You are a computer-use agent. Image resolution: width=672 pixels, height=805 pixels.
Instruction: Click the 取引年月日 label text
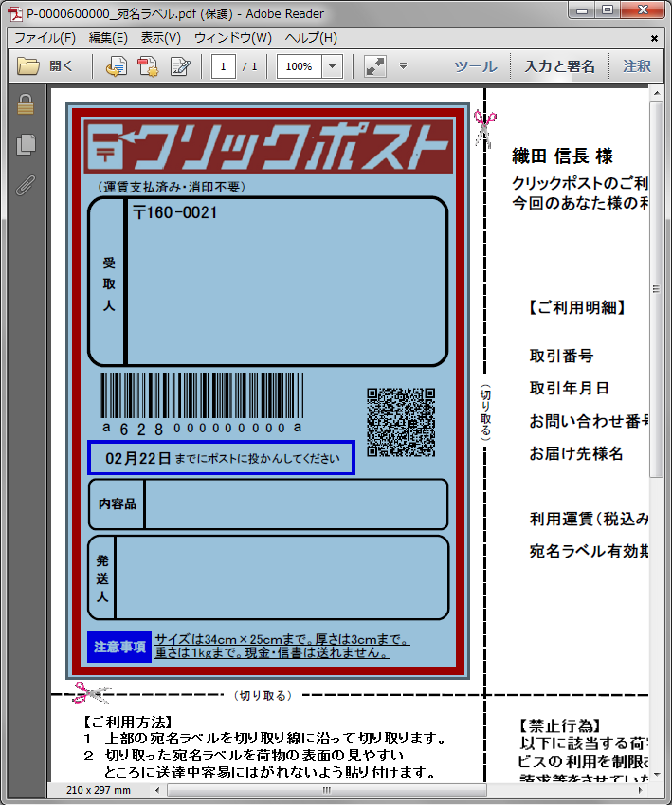569,388
